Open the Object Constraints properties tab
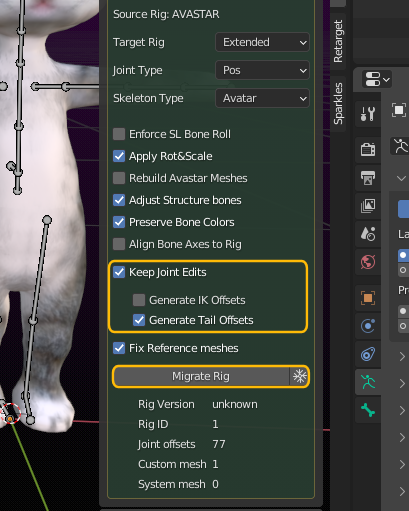Viewport: 409px width, 511px height. (x=368, y=354)
